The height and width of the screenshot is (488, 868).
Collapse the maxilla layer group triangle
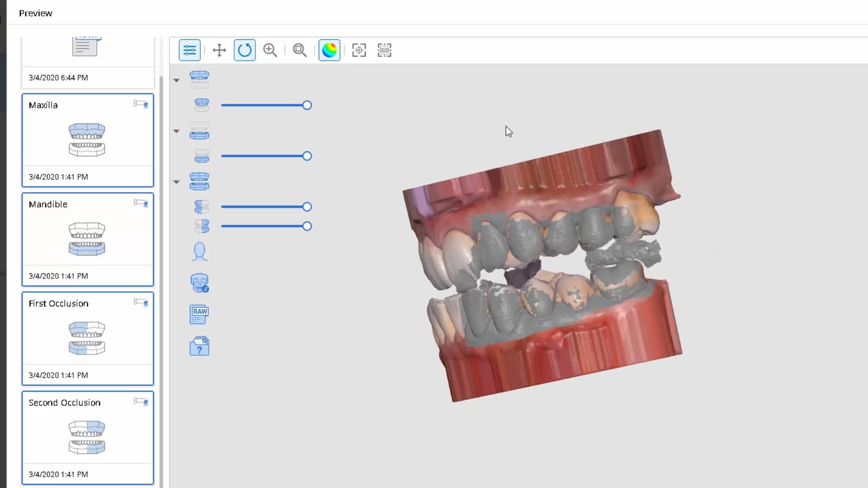pyautogui.click(x=176, y=80)
